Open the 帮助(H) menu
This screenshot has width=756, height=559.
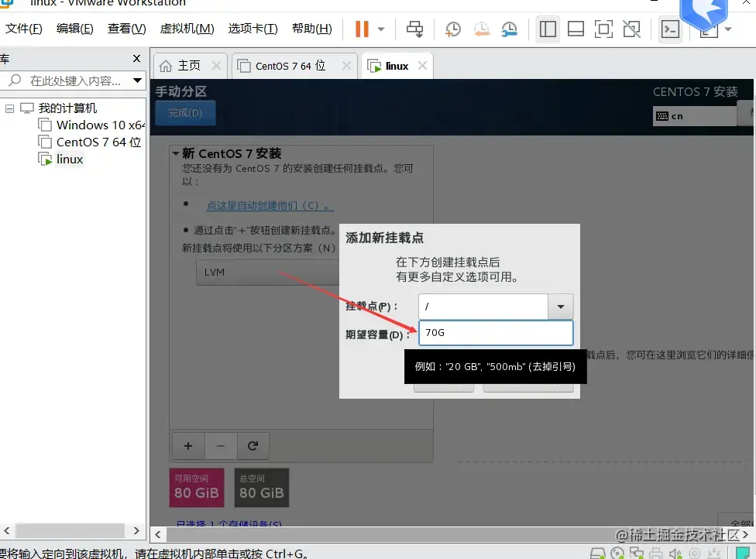coord(312,29)
